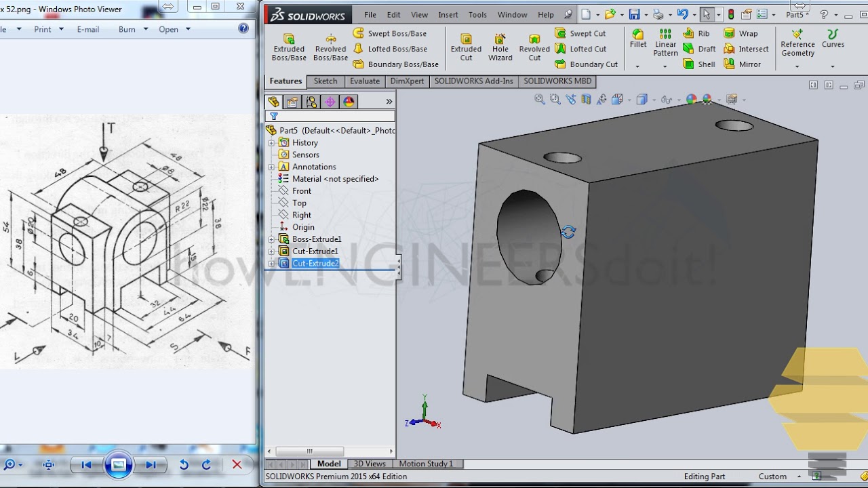The image size is (868, 488).
Task: Click the Rebuild traffic light icon
Action: (731, 14)
